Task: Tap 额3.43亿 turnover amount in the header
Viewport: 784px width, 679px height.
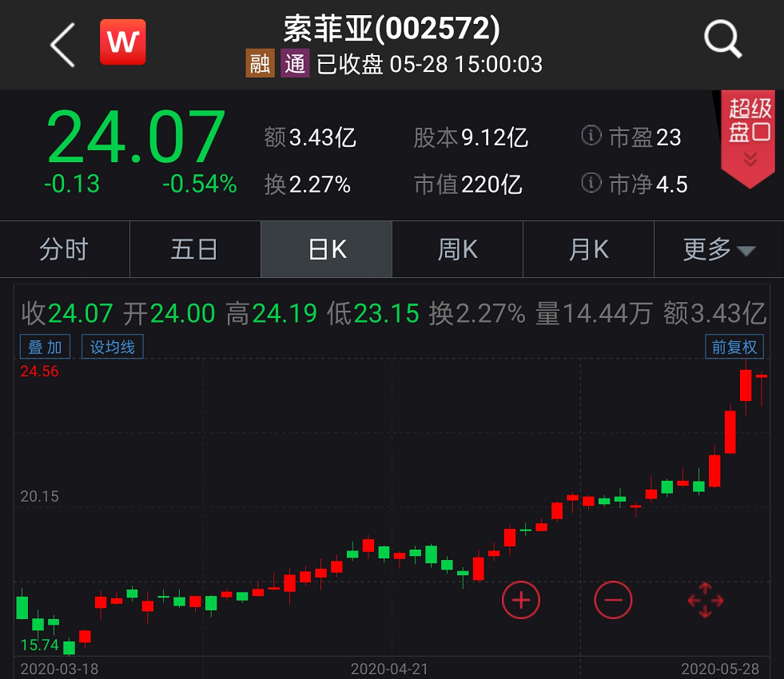Action: [310, 137]
